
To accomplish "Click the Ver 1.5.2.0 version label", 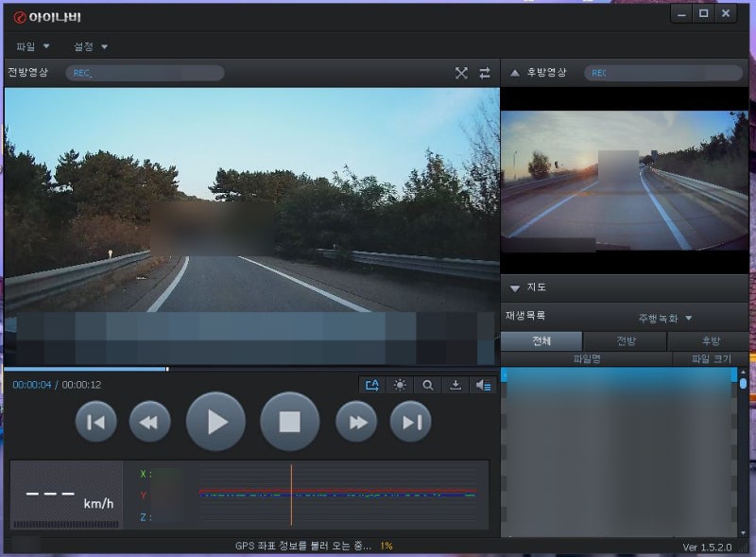I will coord(707,547).
